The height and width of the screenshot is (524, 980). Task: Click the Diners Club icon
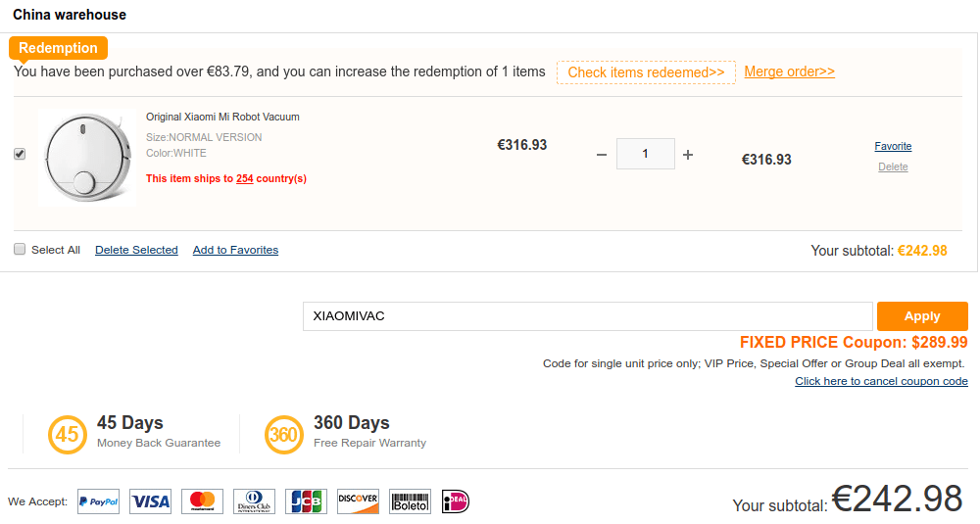point(255,501)
